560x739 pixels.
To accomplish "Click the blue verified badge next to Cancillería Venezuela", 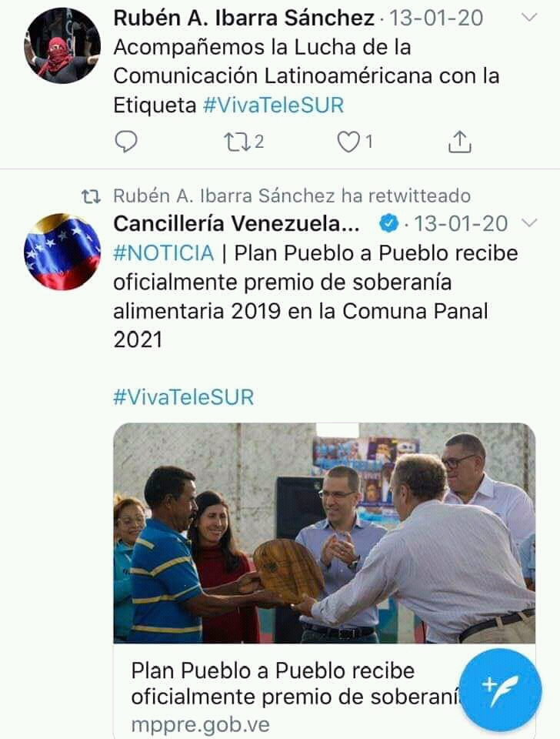I will click(x=388, y=224).
